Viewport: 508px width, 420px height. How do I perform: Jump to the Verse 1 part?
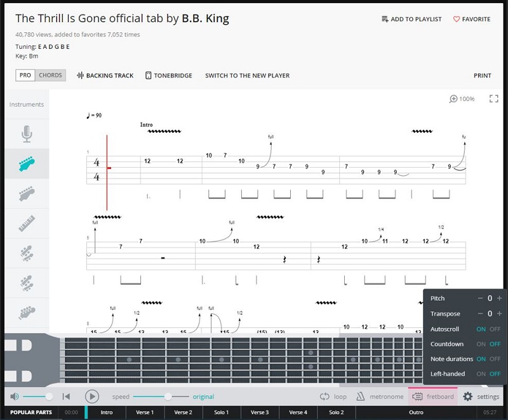145,412
